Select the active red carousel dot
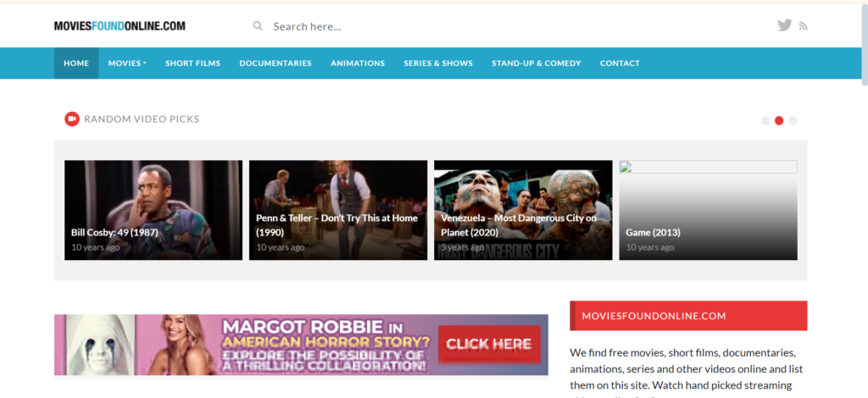Image resolution: width=868 pixels, height=398 pixels. (x=779, y=120)
